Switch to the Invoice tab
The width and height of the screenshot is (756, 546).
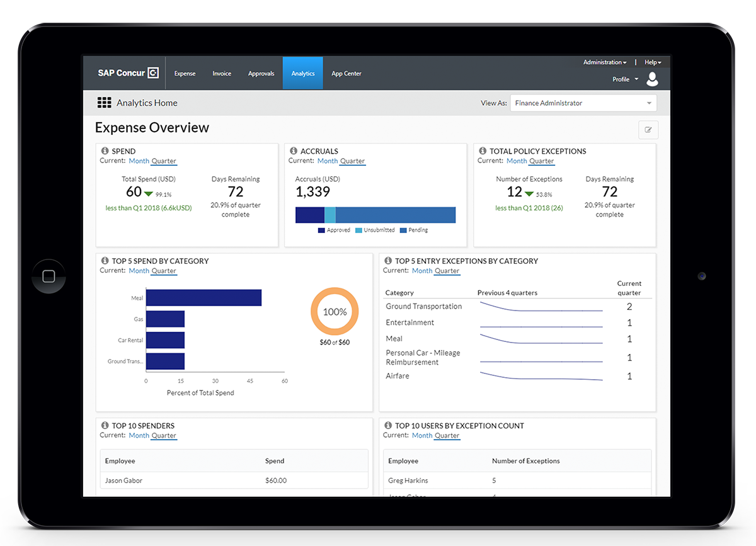coord(222,72)
